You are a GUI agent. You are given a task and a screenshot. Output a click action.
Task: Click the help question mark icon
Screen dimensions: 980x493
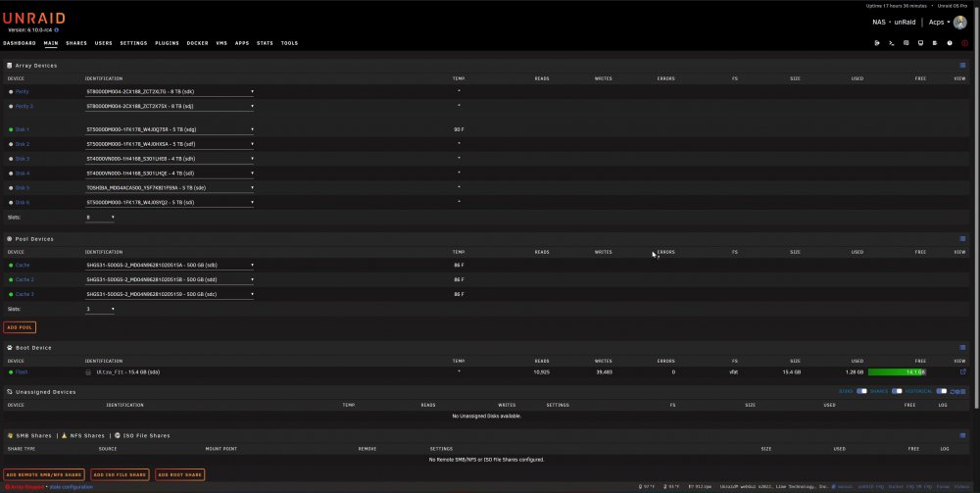pyautogui.click(x=950, y=43)
